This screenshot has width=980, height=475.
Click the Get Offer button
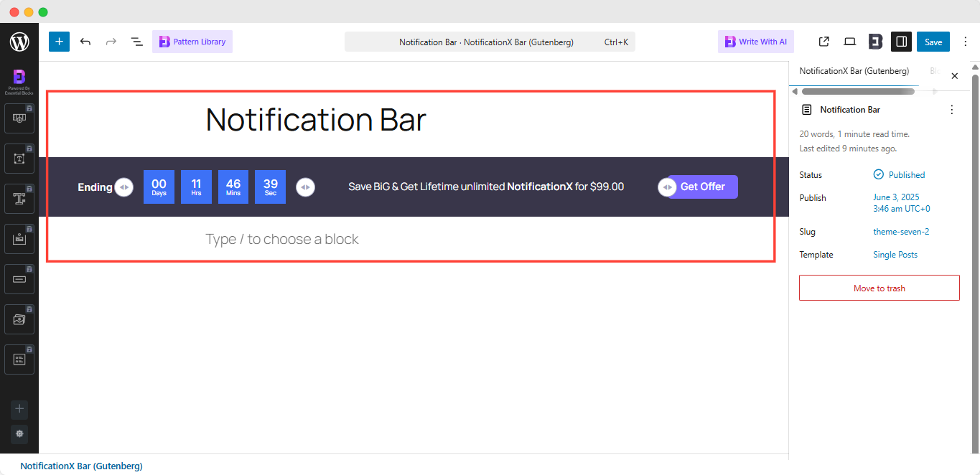(x=703, y=187)
